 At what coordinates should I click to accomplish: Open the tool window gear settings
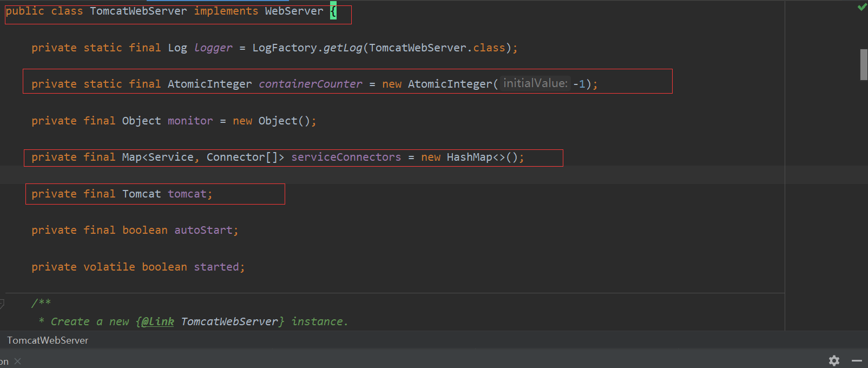coord(834,360)
